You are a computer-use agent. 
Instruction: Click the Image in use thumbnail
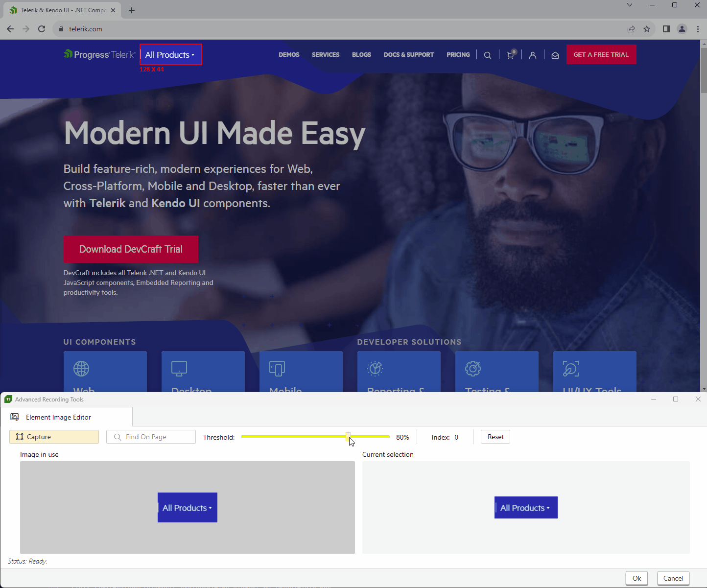(x=188, y=507)
